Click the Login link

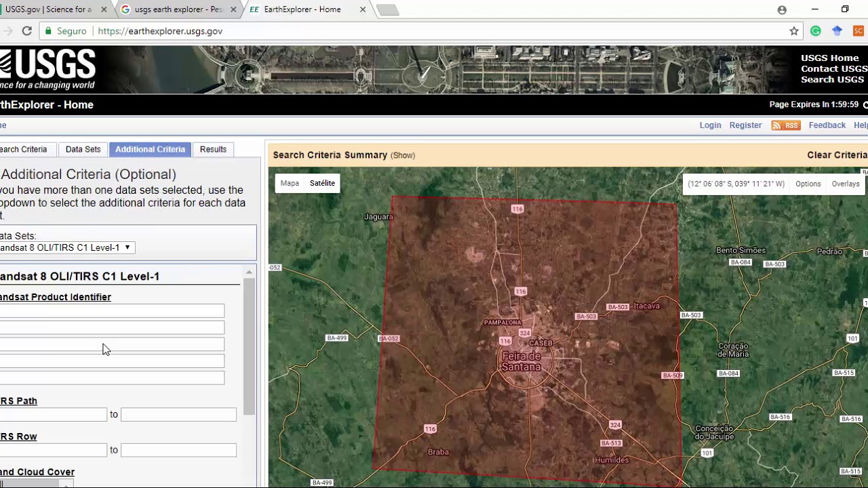(x=710, y=125)
